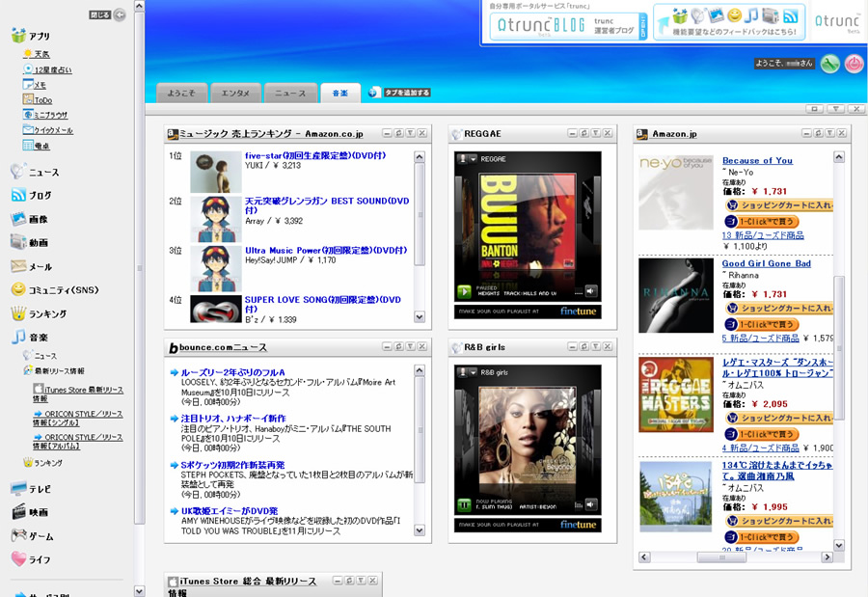Launch the ミニブラウザ mini browser

point(45,115)
